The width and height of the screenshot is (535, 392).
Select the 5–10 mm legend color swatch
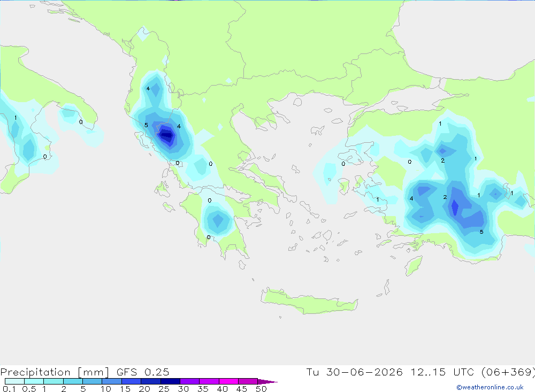(92, 381)
